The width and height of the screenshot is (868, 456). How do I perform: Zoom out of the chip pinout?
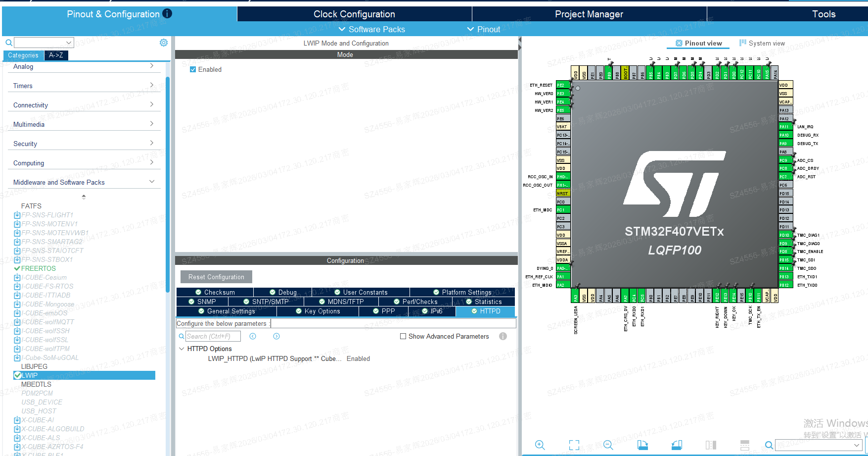(x=608, y=445)
